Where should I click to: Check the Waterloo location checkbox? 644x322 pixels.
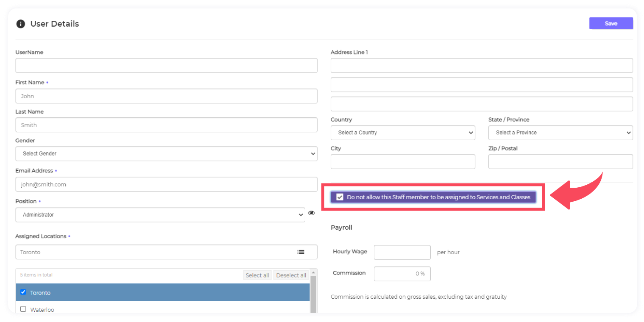pyautogui.click(x=23, y=309)
